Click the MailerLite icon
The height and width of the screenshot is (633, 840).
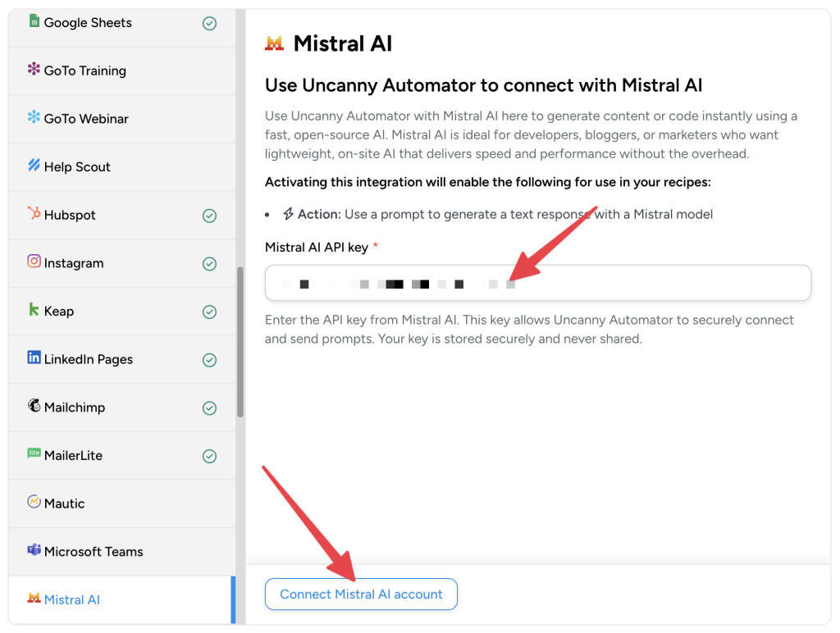(33, 455)
